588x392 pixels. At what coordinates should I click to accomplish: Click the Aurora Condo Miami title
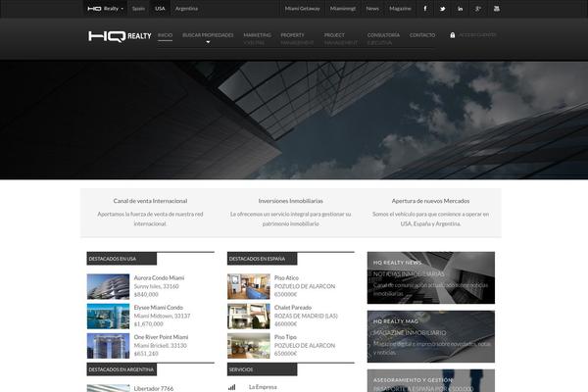(159, 278)
